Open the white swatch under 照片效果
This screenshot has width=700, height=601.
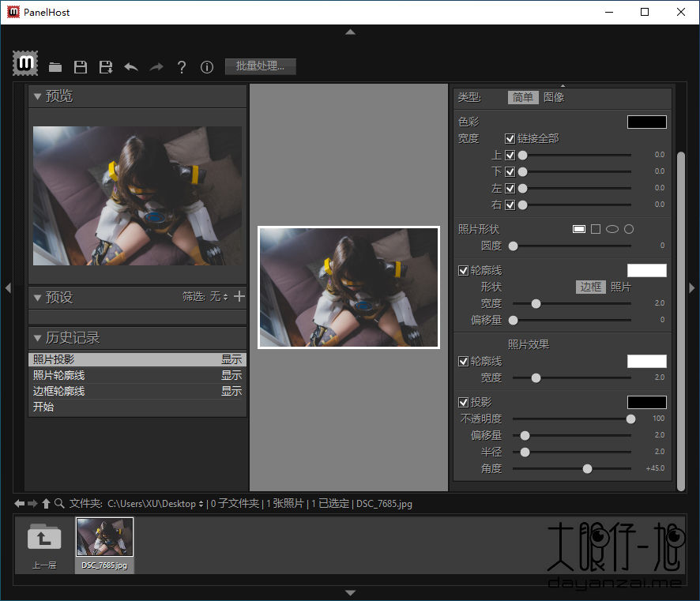click(647, 362)
